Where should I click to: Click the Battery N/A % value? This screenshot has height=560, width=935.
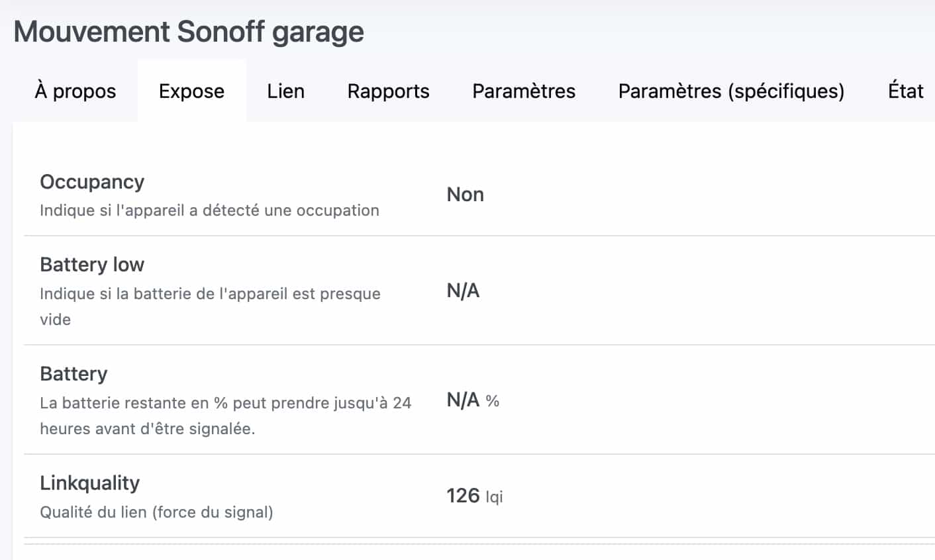[x=473, y=400]
